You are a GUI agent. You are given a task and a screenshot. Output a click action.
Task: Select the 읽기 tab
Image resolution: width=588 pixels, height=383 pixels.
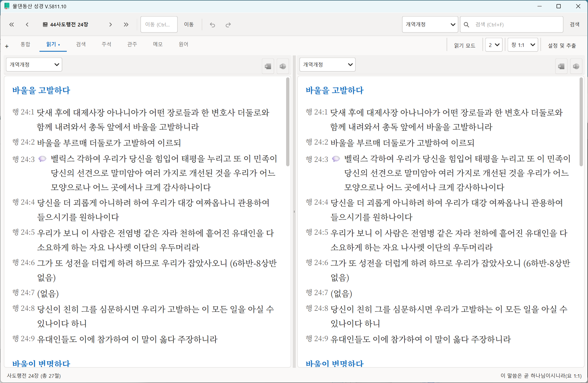[53, 44]
